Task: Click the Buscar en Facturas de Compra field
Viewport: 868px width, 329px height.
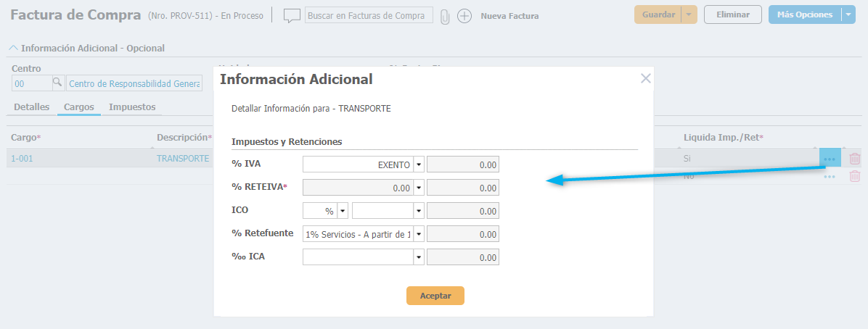Action: pyautogui.click(x=368, y=15)
